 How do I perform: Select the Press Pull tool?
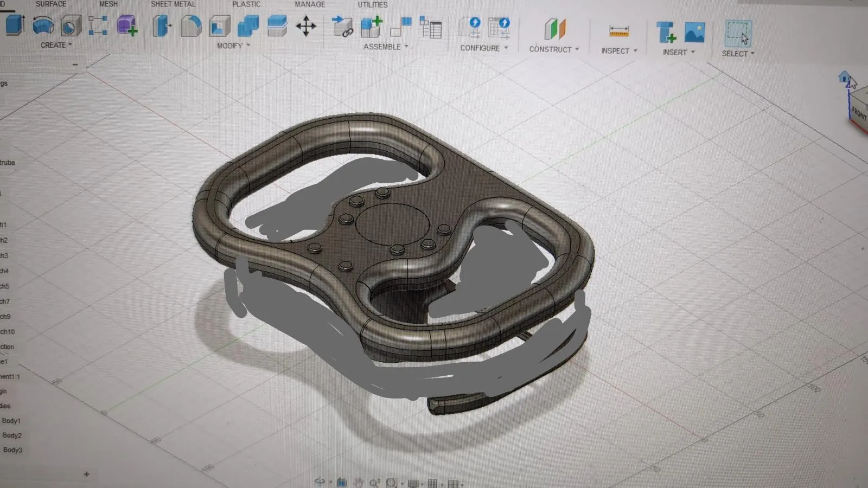pos(162,25)
